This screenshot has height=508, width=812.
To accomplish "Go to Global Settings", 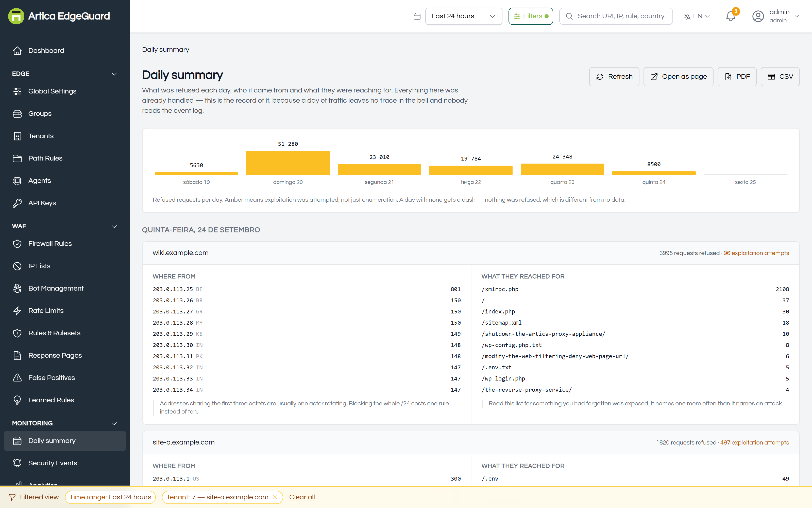I will (x=65, y=91).
